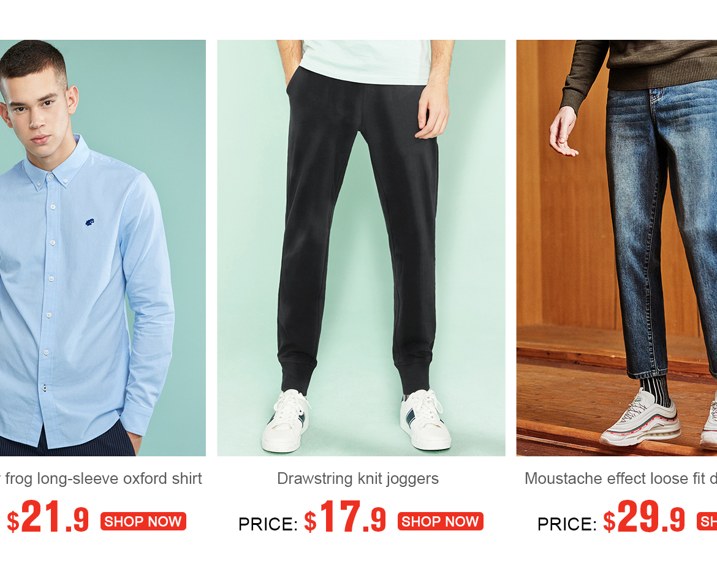Click the 'Drawstring knit joggers' title

coord(358,478)
